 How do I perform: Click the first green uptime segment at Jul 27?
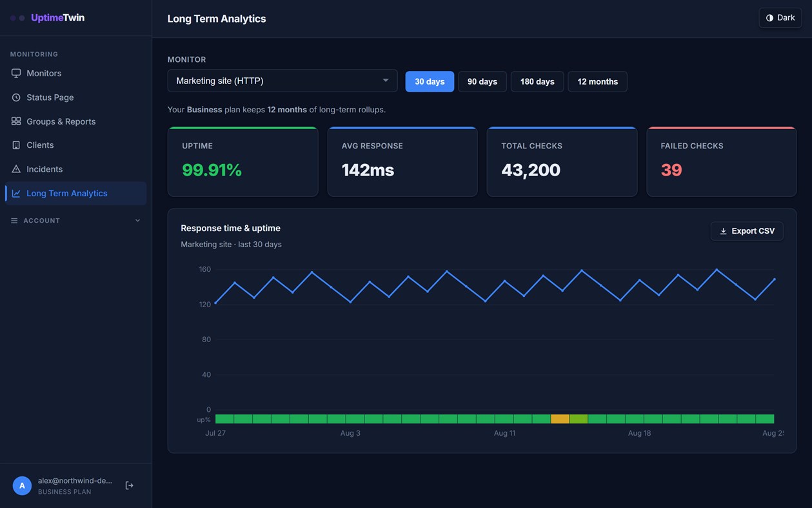point(224,419)
